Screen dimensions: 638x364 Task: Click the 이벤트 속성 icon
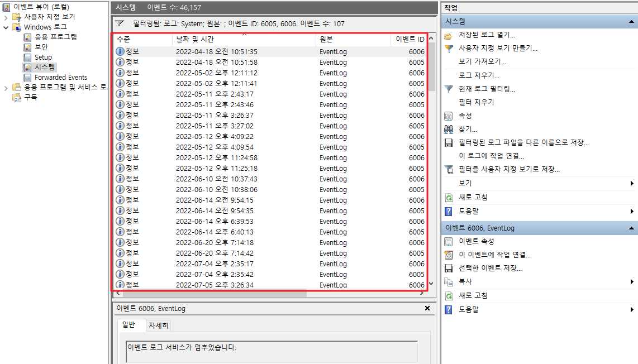(x=449, y=242)
